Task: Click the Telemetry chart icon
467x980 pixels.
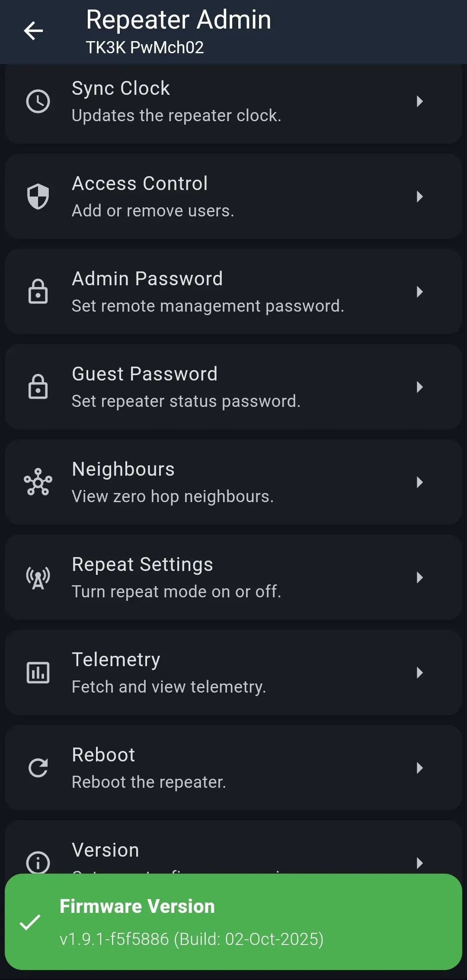Action: (38, 673)
